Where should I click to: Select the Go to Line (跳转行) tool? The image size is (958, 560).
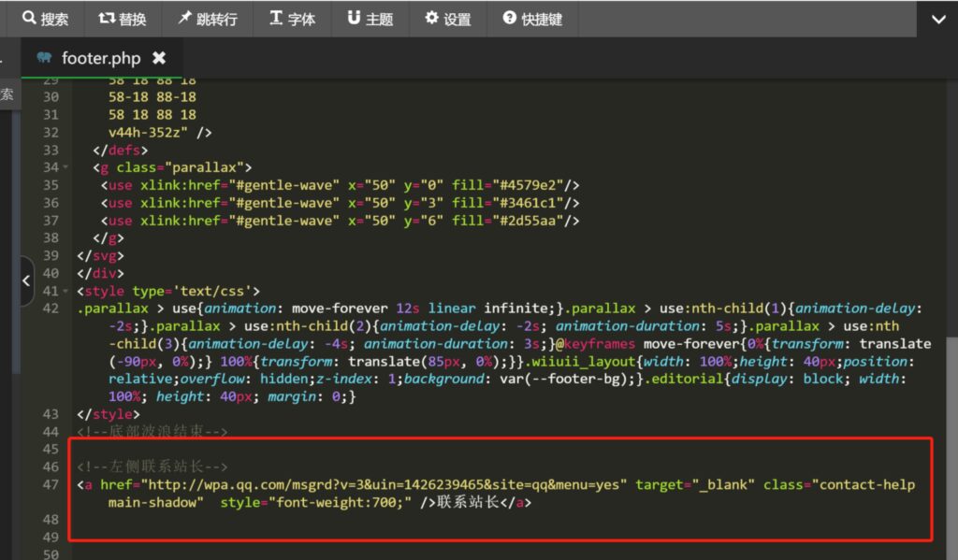pos(209,19)
